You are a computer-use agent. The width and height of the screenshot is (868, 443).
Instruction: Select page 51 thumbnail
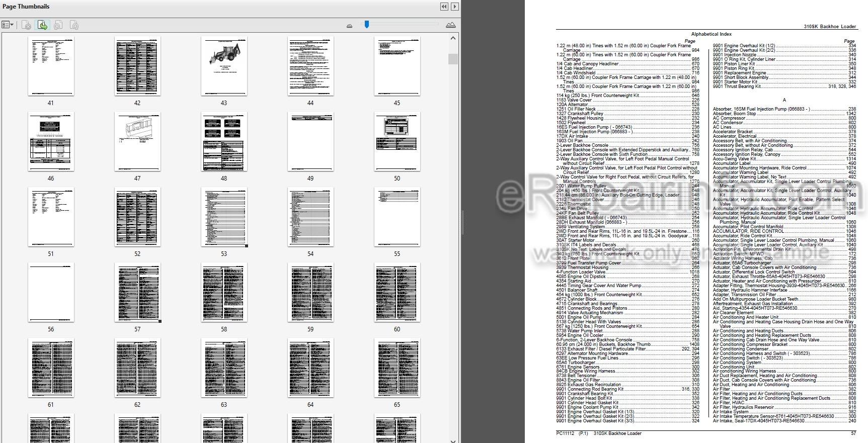[51, 217]
